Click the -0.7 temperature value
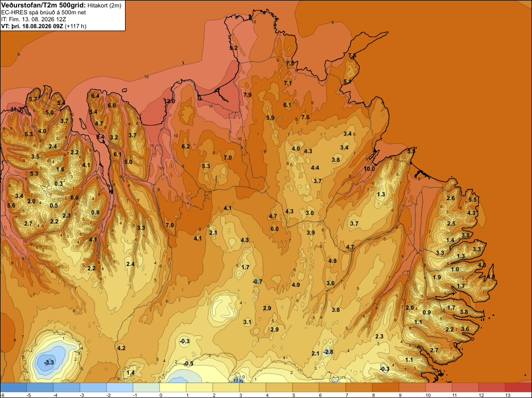The image size is (532, 398). (257, 281)
